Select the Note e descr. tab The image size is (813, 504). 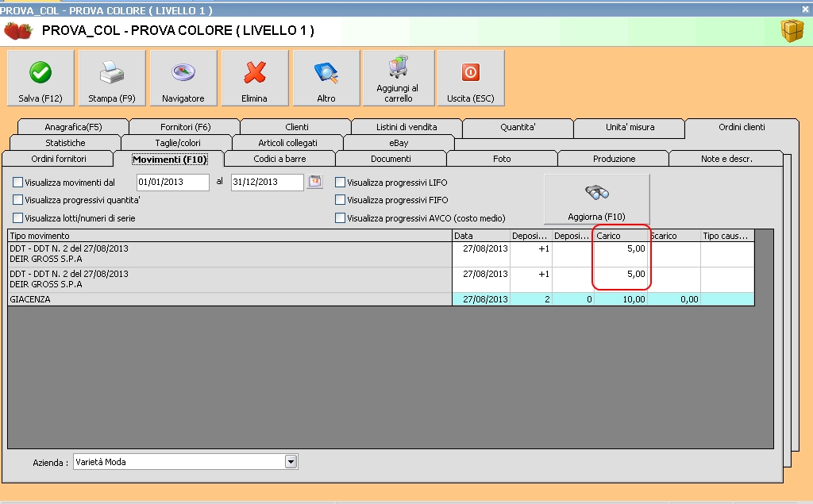click(x=726, y=159)
